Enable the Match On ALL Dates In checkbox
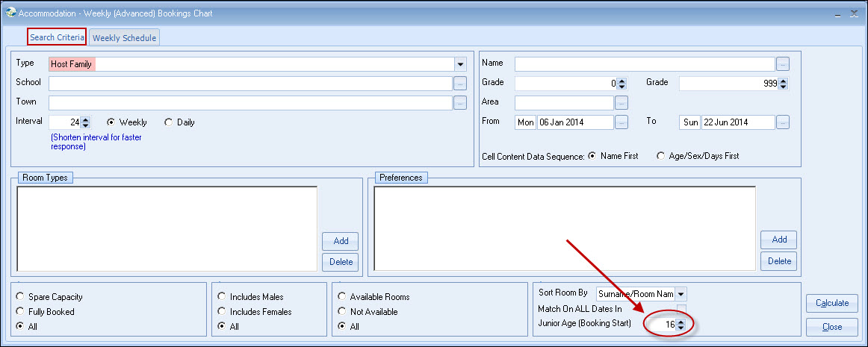Screen dimensions: 868x347 point(681,309)
